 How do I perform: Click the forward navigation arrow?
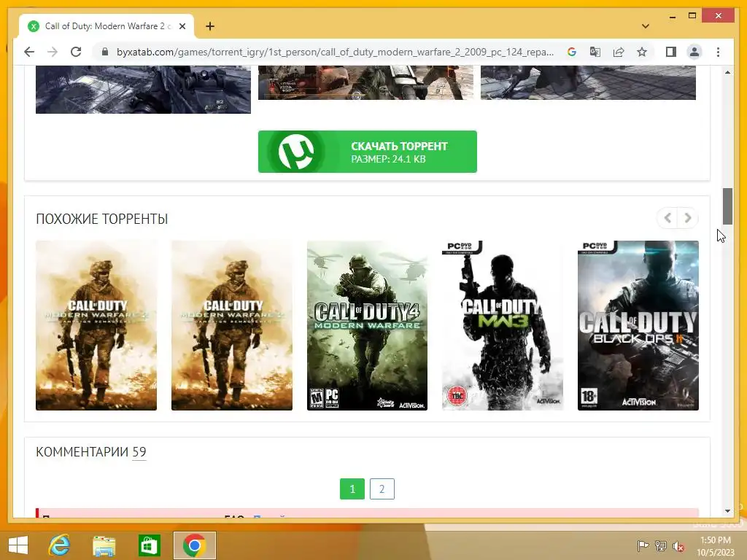53,52
